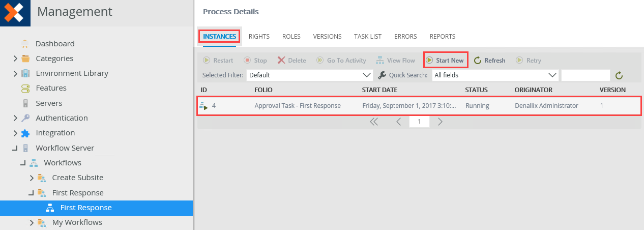
Task: Click the Delete toolbar button
Action: pos(291,60)
